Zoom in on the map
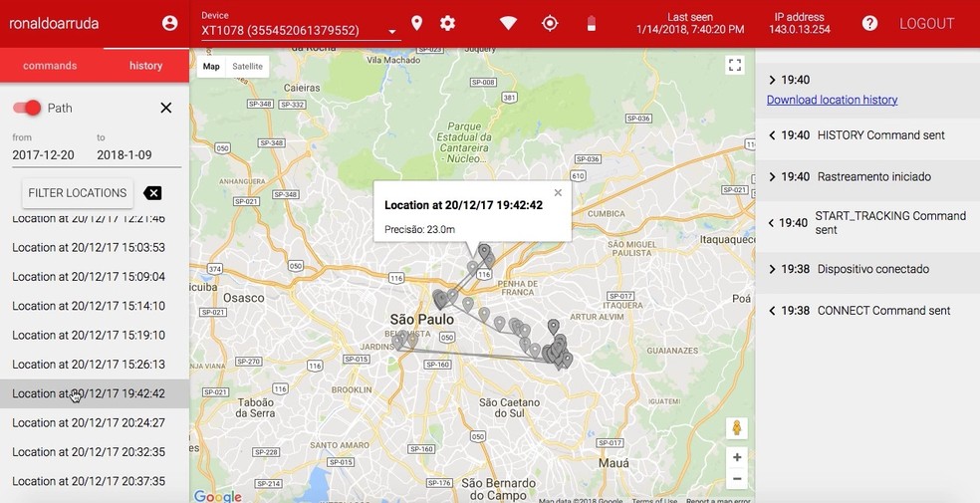The image size is (980, 503). click(737, 457)
